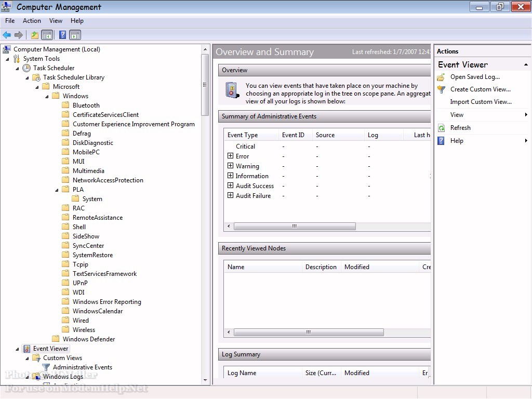This screenshot has height=399, width=532.
Task: Click the Bluetooth folder icon
Action: coord(66,105)
